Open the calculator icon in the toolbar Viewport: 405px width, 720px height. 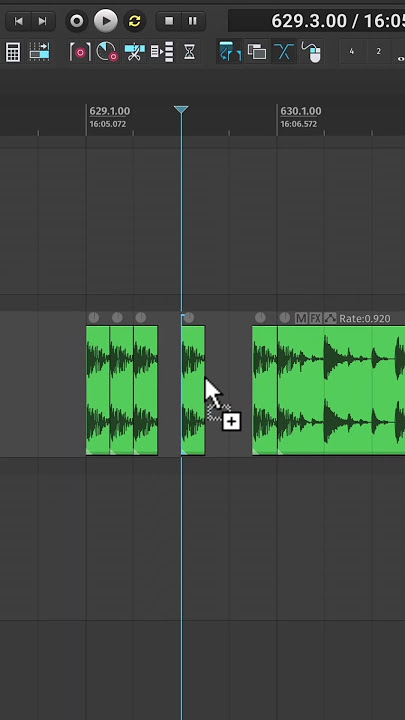[x=13, y=52]
